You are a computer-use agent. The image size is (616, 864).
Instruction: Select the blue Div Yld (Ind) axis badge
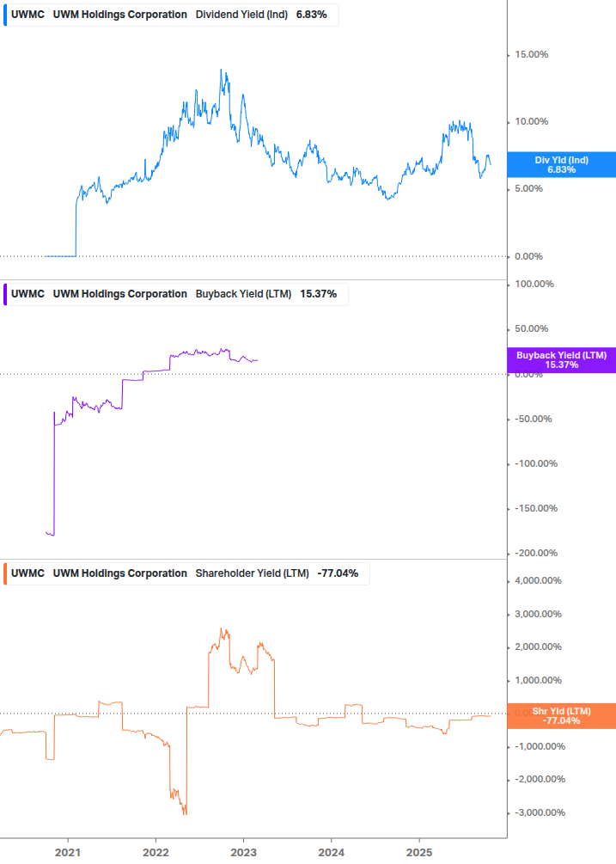pos(561,165)
